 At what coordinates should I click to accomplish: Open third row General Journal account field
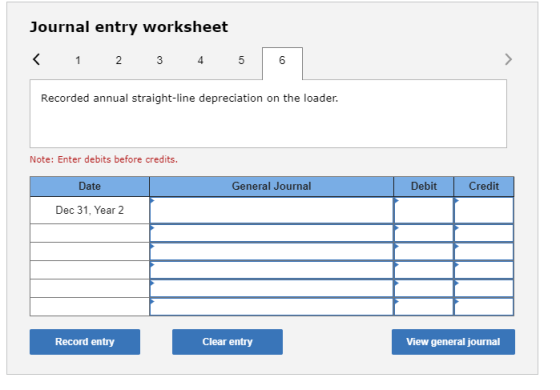(x=271, y=252)
